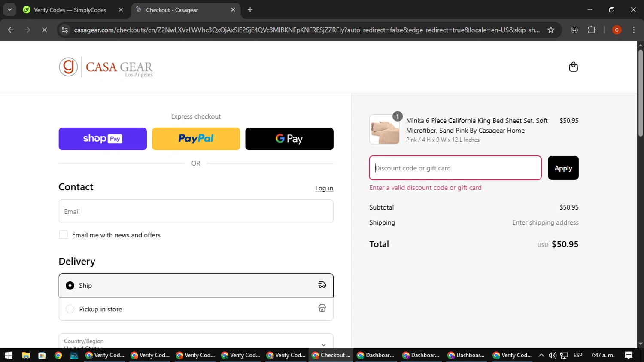This screenshot has height=362, width=644.
Task: Show hidden system tray icons
Action: (541, 355)
